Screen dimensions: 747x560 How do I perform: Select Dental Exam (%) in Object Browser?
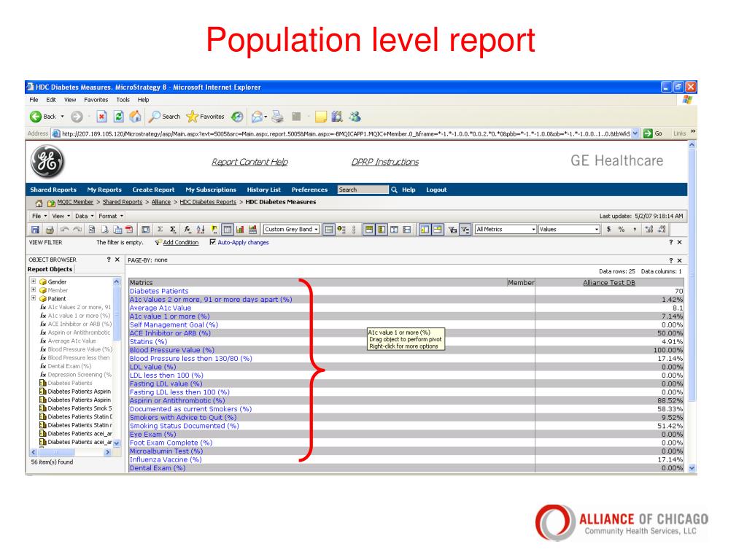point(69,366)
